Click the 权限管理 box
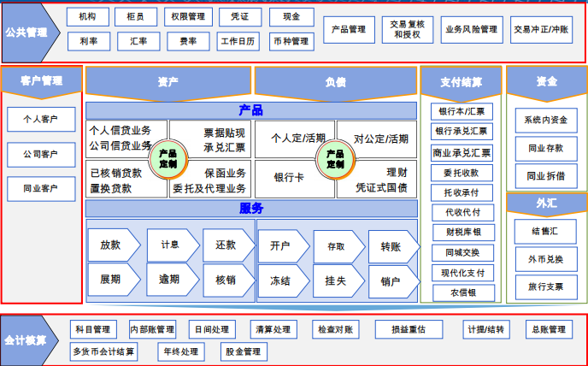This screenshot has height=366, width=588. point(185,16)
